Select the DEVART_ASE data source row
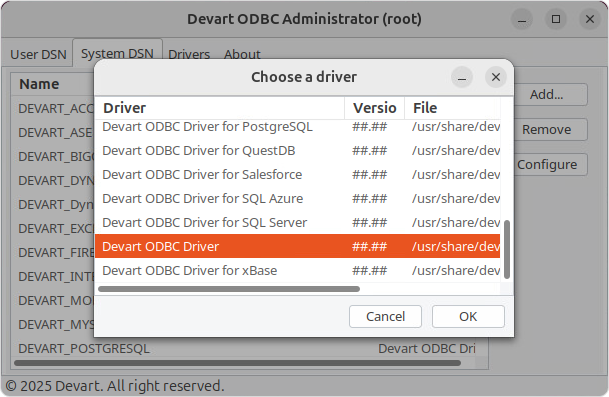This screenshot has height=397, width=609. [x=53, y=132]
